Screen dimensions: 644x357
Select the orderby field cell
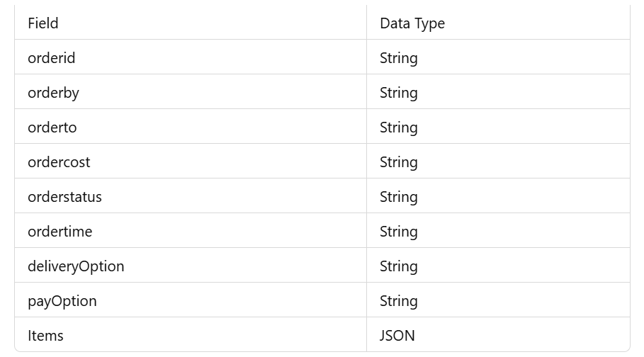point(191,91)
